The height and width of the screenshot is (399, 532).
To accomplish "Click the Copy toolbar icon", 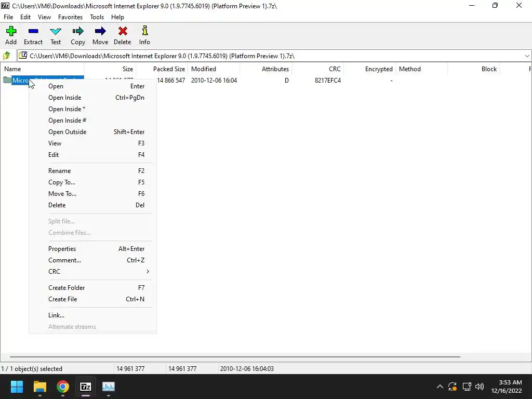I will [78, 35].
